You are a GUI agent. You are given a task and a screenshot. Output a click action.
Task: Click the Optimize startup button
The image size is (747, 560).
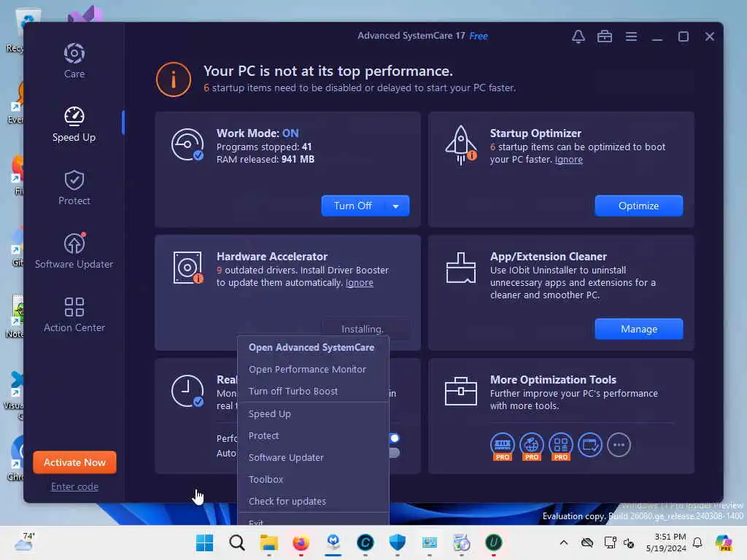639,206
